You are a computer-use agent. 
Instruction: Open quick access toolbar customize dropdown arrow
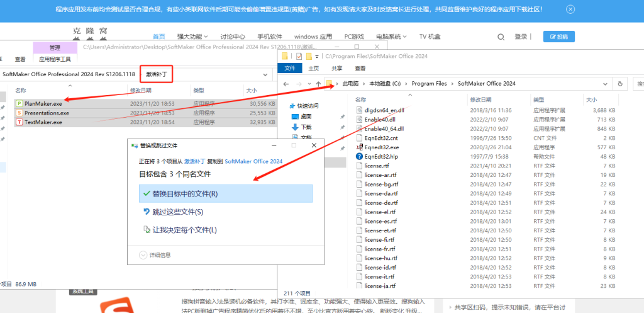317,57
